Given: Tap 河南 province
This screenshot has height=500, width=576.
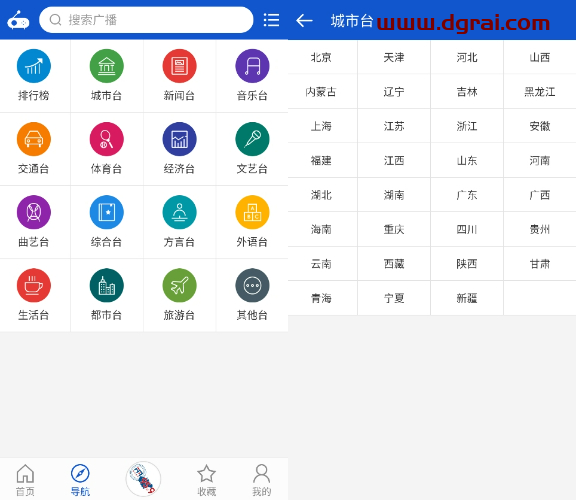Looking at the screenshot, I should coord(540,161).
